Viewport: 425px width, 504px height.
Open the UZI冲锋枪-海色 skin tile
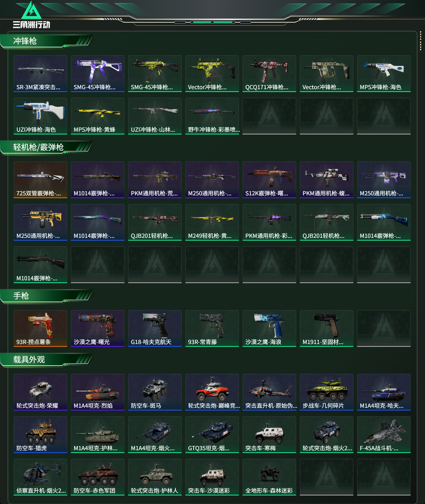[40, 116]
